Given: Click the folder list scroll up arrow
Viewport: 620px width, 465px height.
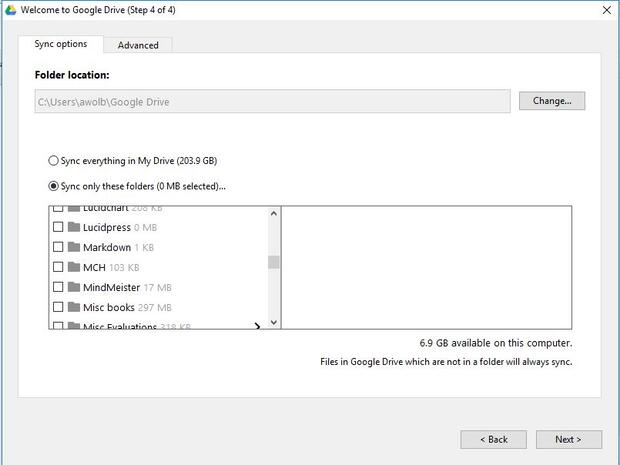Looking at the screenshot, I should tap(274, 214).
